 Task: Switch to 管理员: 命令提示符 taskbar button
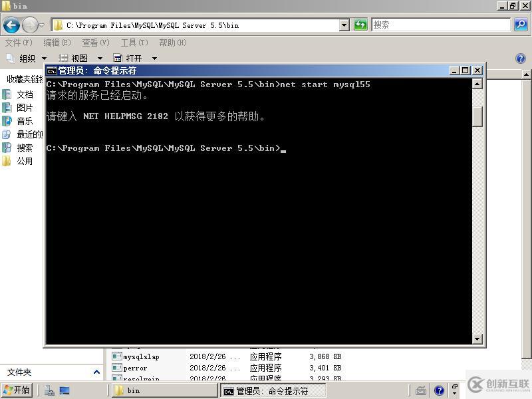[x=273, y=391]
